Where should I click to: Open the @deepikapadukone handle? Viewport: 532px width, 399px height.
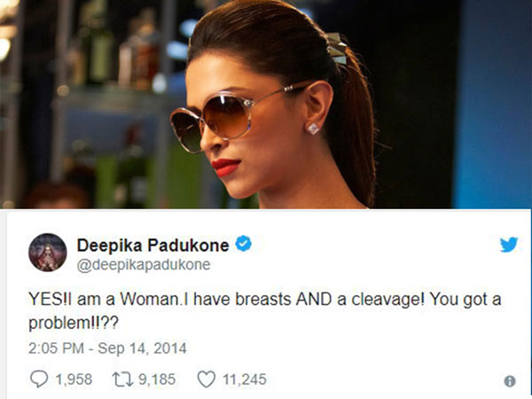[144, 264]
